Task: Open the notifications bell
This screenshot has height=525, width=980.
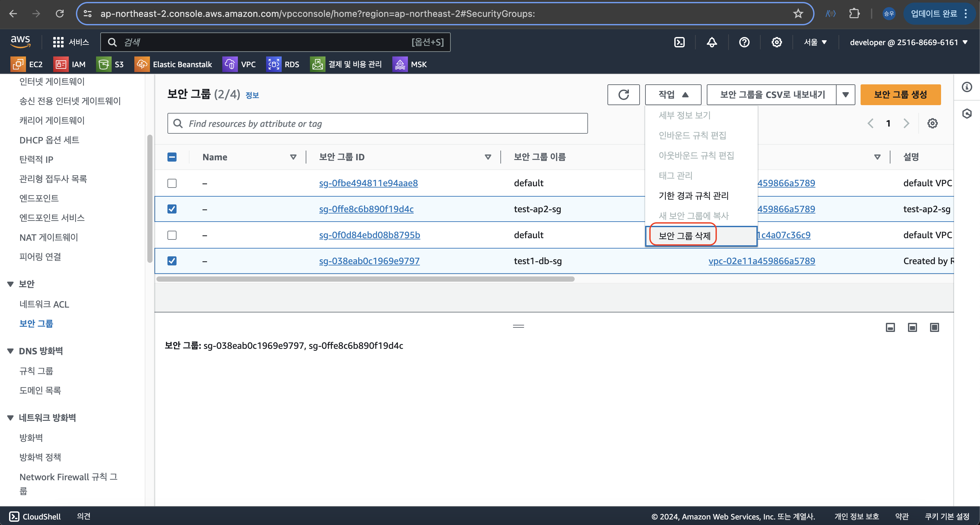Action: click(x=712, y=42)
